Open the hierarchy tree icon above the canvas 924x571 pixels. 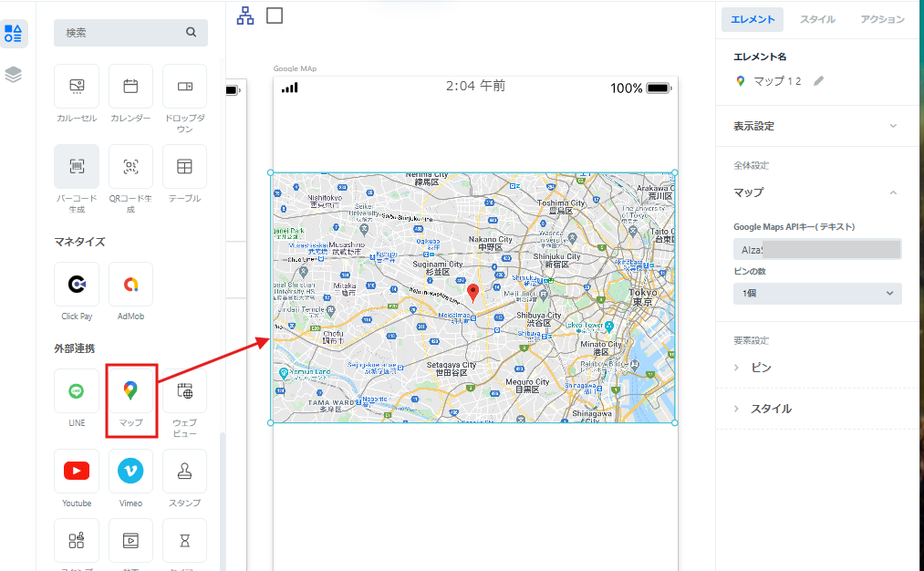pyautogui.click(x=245, y=16)
